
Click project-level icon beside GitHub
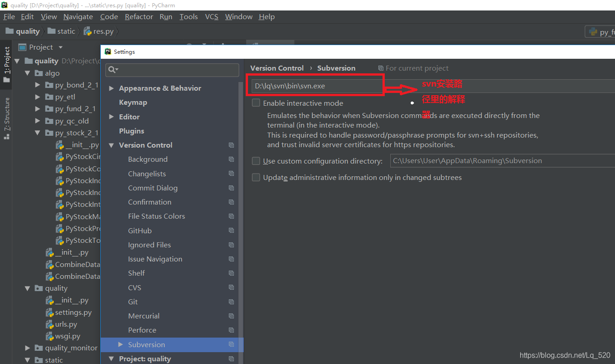(231, 231)
